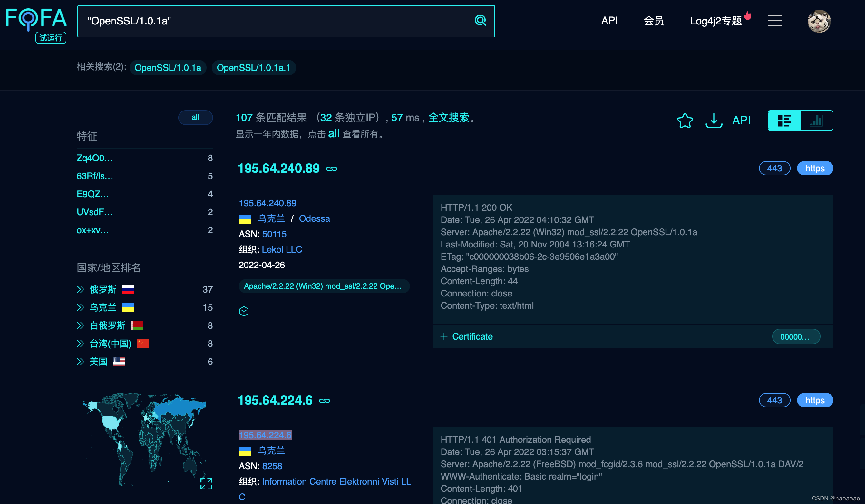Click https badge of 195.64.240.89
This screenshot has width=865, height=504.
pos(815,168)
